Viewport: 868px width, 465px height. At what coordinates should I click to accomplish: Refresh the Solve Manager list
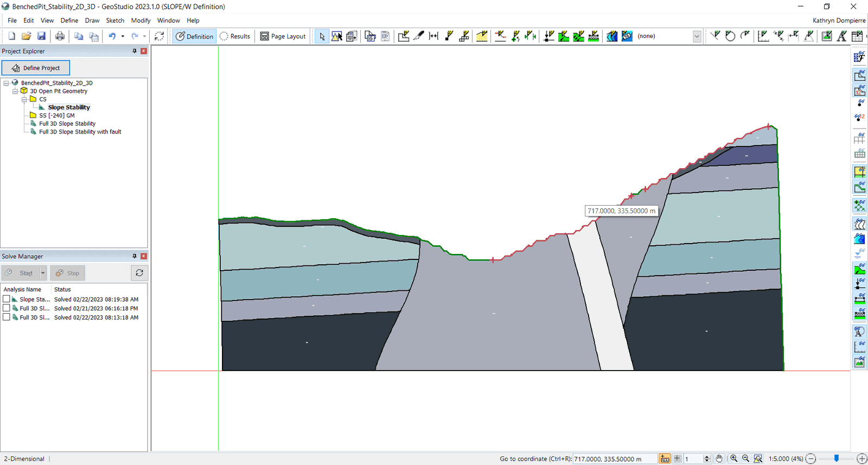139,273
